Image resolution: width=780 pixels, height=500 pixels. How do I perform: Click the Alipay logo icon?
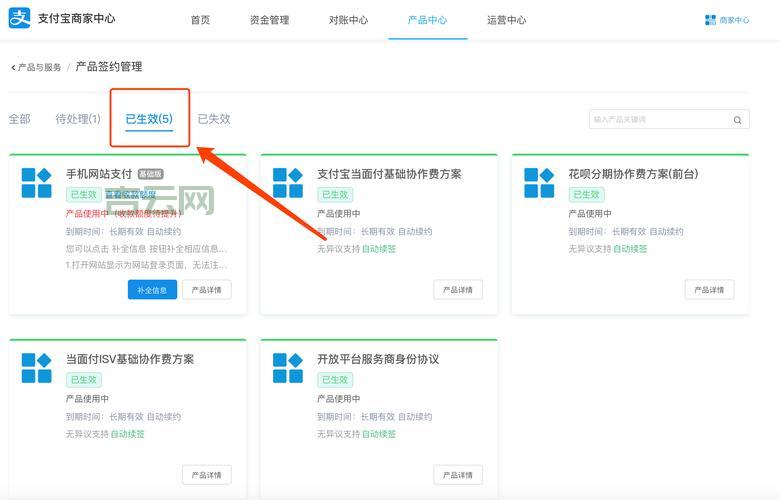pyautogui.click(x=19, y=18)
